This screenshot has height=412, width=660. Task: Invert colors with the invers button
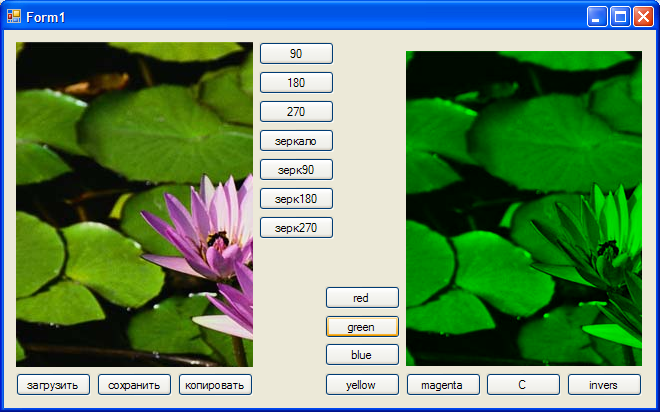[x=604, y=385]
